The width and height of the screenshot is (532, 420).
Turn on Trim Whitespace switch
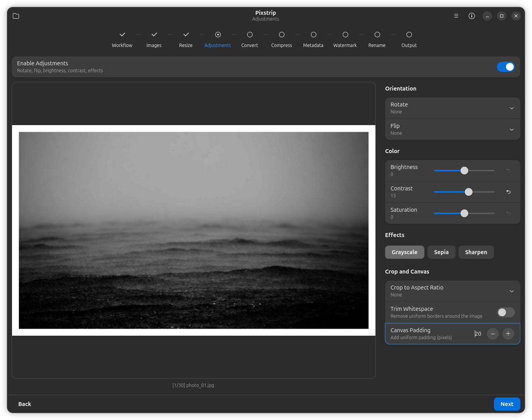[x=506, y=312]
